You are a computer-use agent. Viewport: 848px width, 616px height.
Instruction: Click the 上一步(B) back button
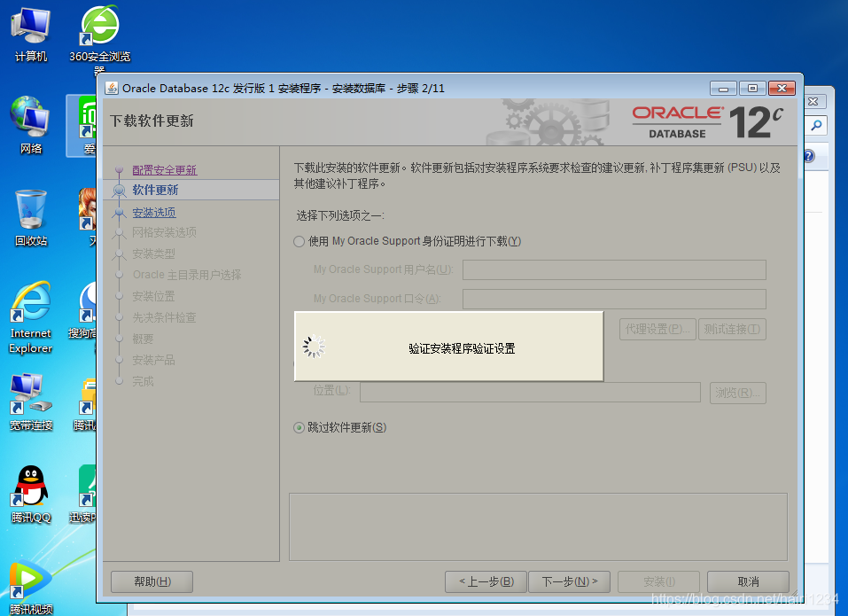pos(486,582)
